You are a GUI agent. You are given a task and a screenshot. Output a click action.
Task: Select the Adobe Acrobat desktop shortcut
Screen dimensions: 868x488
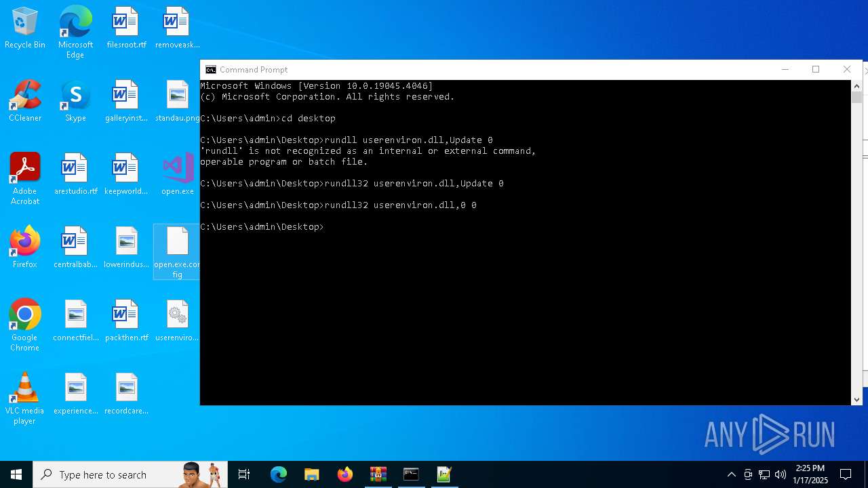click(25, 179)
